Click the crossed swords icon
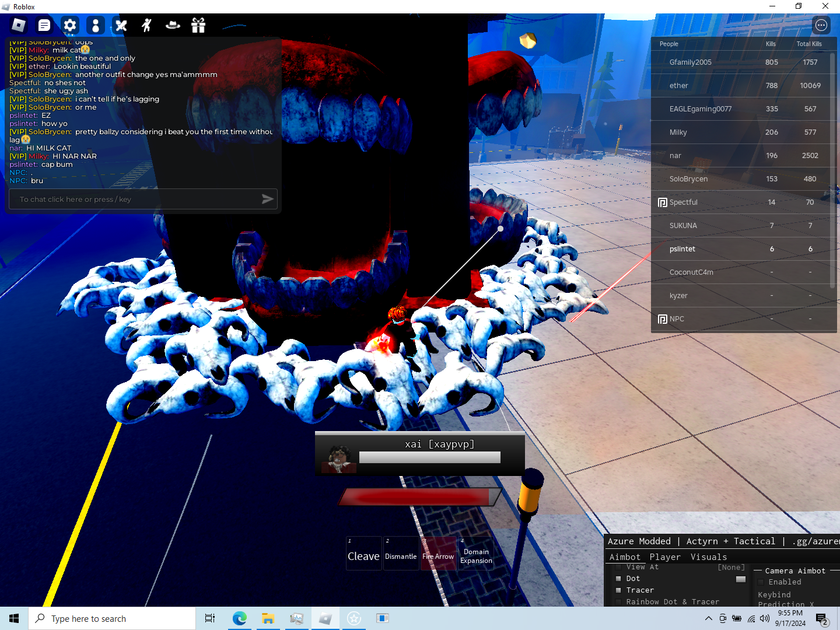The image size is (840, 630). click(x=121, y=25)
